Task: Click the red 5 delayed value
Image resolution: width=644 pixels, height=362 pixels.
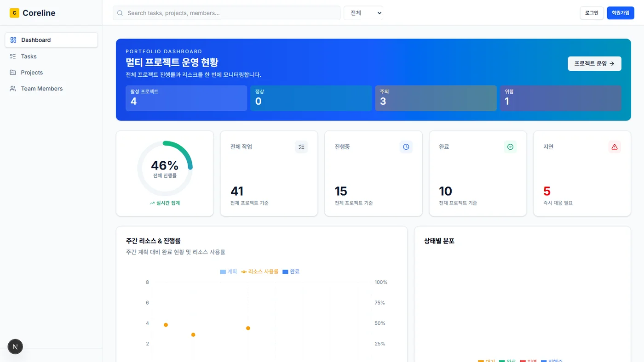Action: pos(547,191)
